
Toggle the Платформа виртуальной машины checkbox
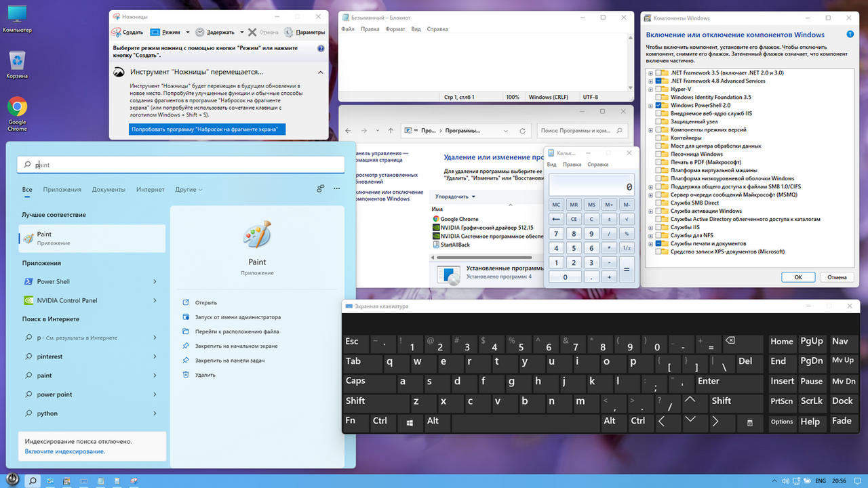[x=658, y=170]
